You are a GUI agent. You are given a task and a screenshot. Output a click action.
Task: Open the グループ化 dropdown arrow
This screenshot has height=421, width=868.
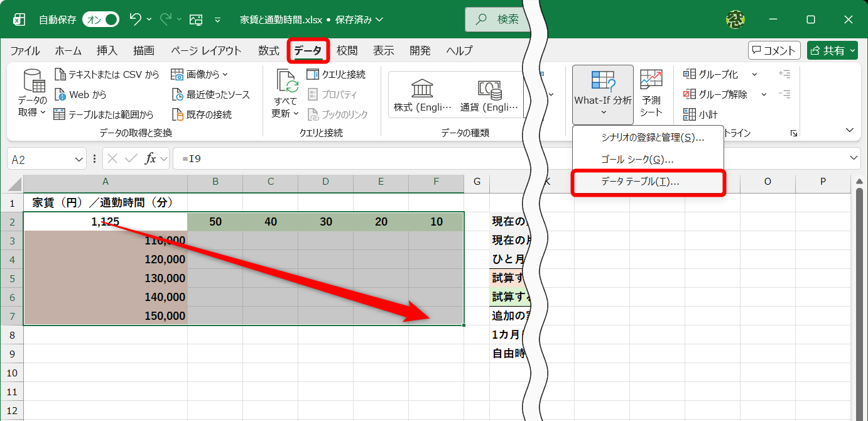click(754, 74)
